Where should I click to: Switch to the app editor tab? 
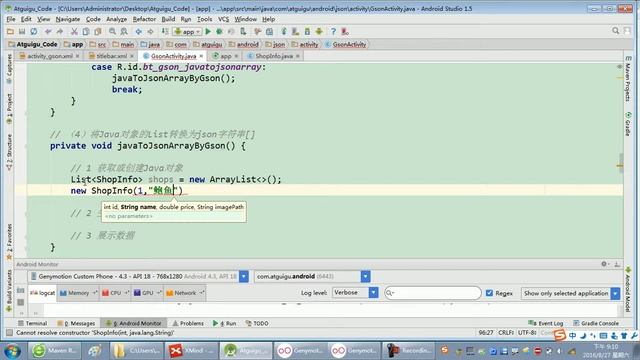point(225,56)
